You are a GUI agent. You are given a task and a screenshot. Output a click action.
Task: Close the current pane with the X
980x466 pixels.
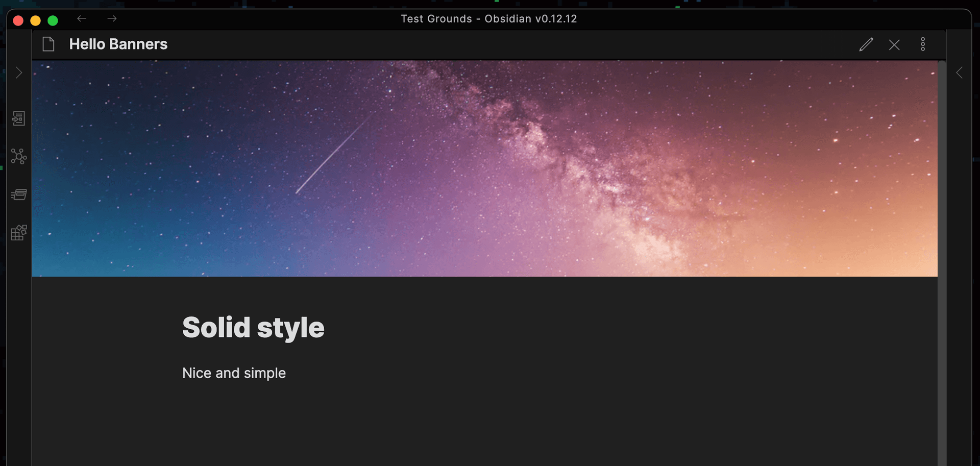pyautogui.click(x=894, y=44)
